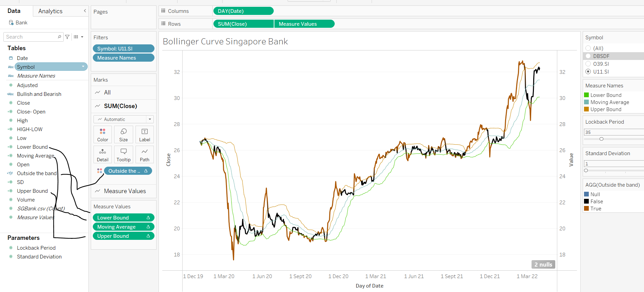Image resolution: width=644 pixels, height=292 pixels.
Task: Adjust the Lockback Period slider handle
Action: 601,139
